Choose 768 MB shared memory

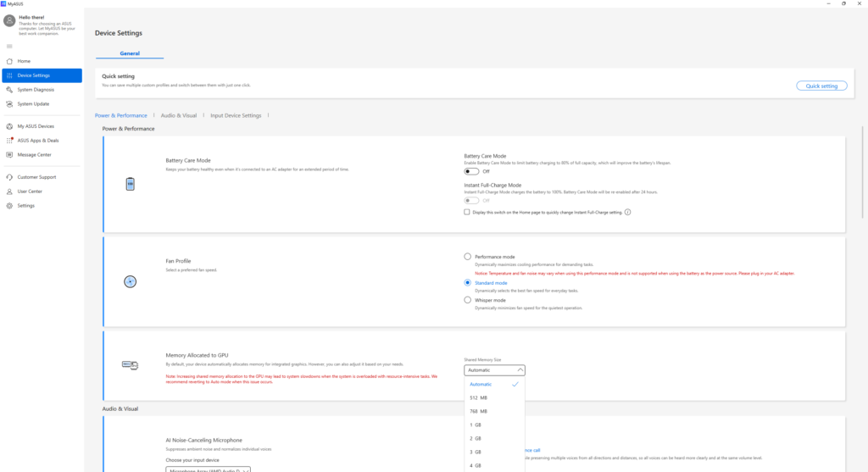(x=494, y=411)
